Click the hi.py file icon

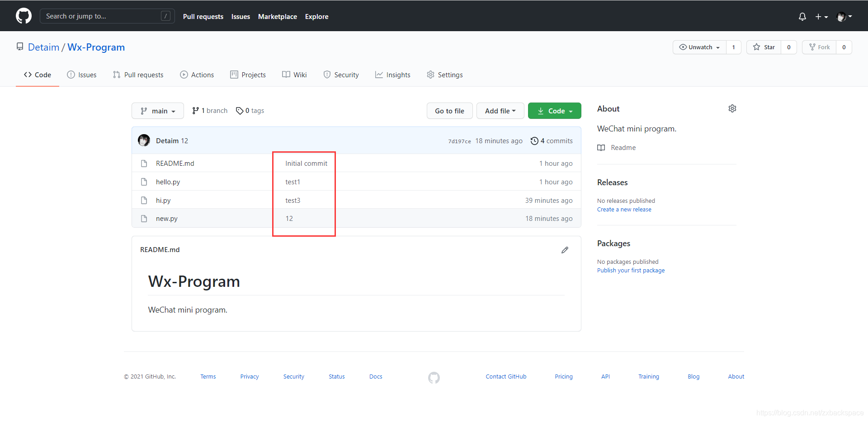tap(144, 201)
